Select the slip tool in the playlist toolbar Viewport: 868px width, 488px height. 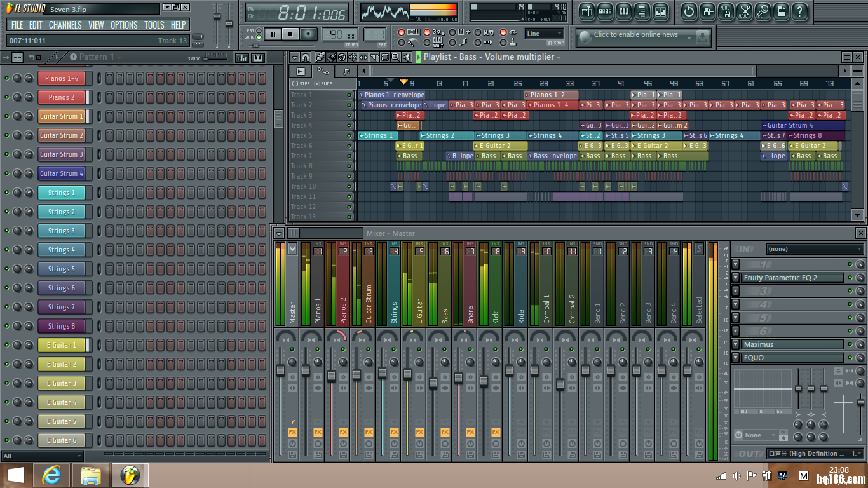pyautogui.click(x=363, y=57)
